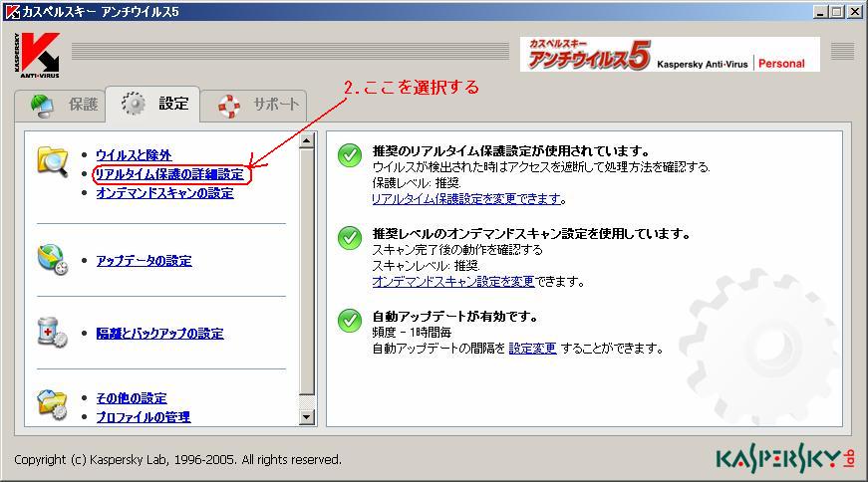This screenshot has height=482, width=868.
Task: Click the 自動アップデートが有効です heading
Action: click(455, 317)
